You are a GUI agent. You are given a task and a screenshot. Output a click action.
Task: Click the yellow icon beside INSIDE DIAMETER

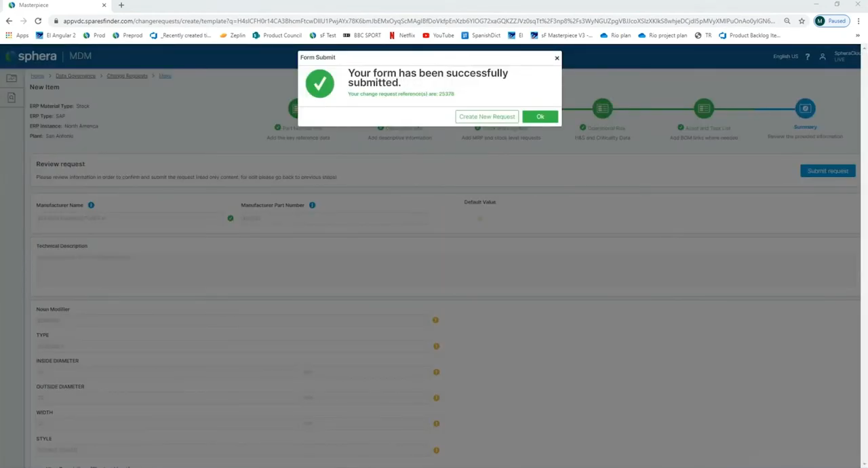(x=436, y=372)
